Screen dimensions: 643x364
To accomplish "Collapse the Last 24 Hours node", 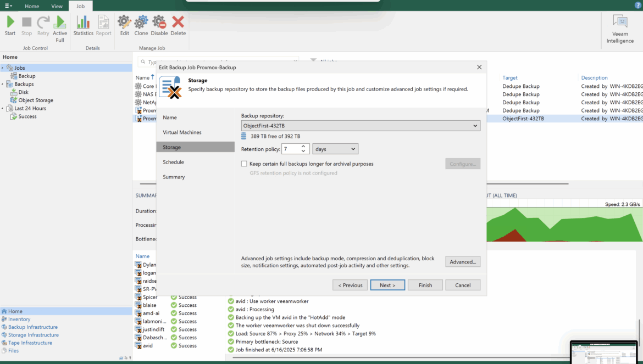I will pos(2,109).
